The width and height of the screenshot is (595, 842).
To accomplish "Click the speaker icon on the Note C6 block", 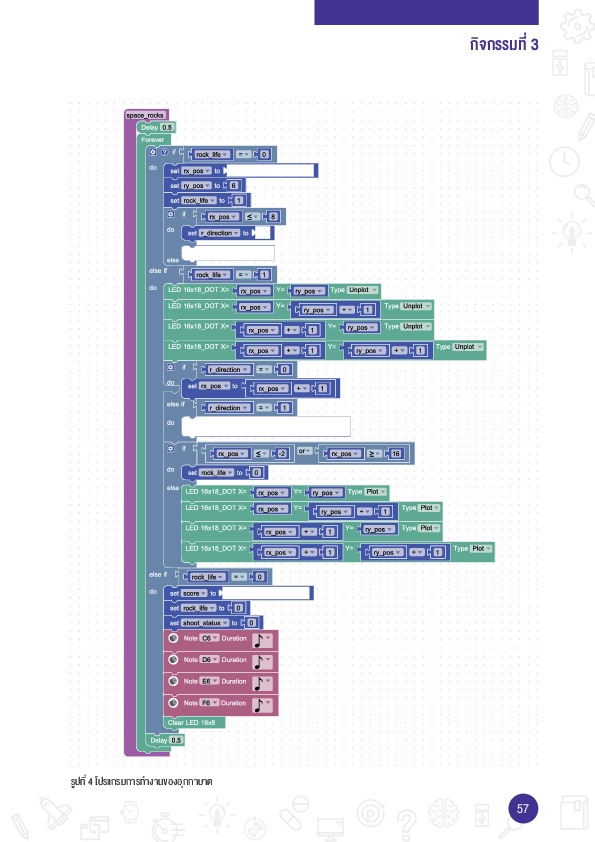I will pos(173,638).
